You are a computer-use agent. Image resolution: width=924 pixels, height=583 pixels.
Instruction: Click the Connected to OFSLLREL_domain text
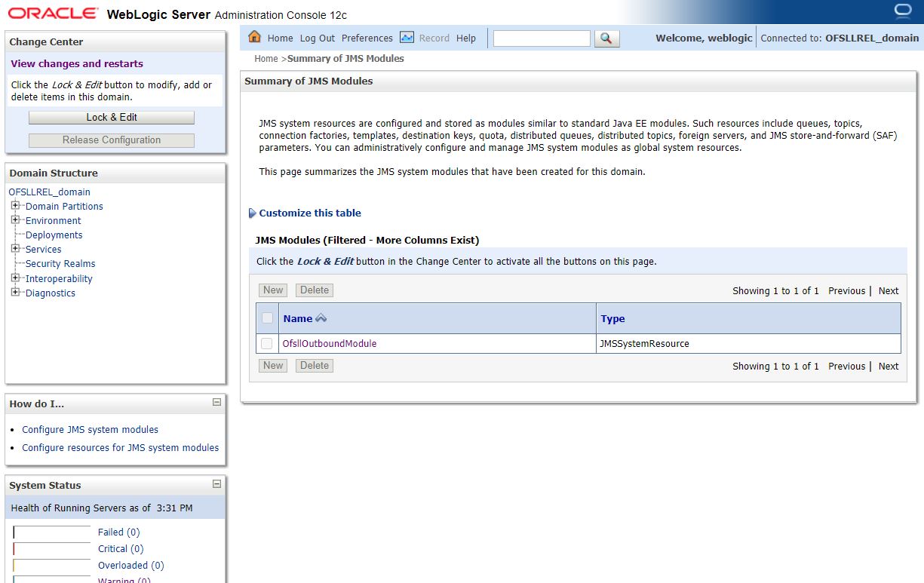coord(840,38)
